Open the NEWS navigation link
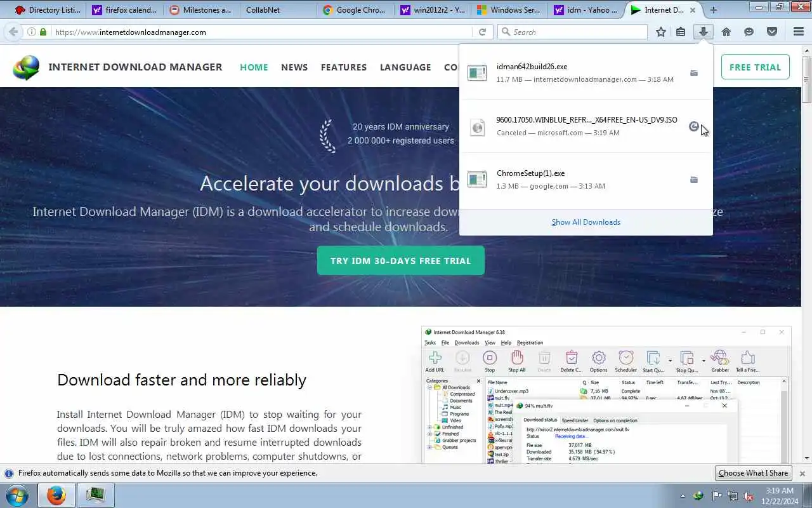812x508 pixels. 294,67
